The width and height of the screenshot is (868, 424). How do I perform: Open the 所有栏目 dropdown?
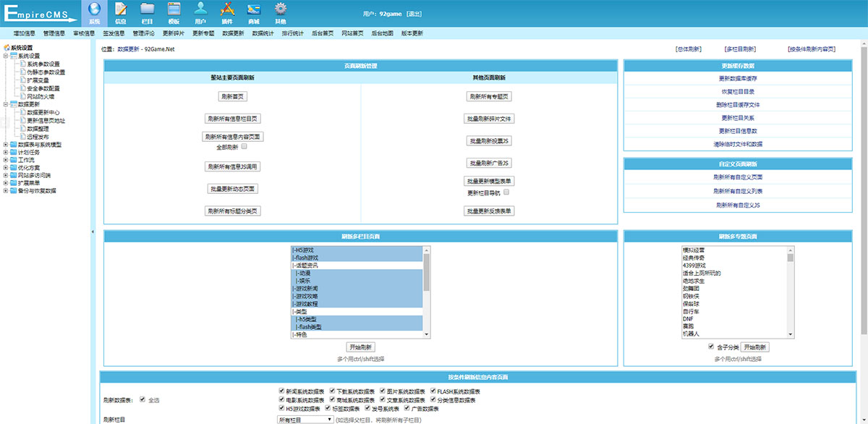click(x=305, y=419)
